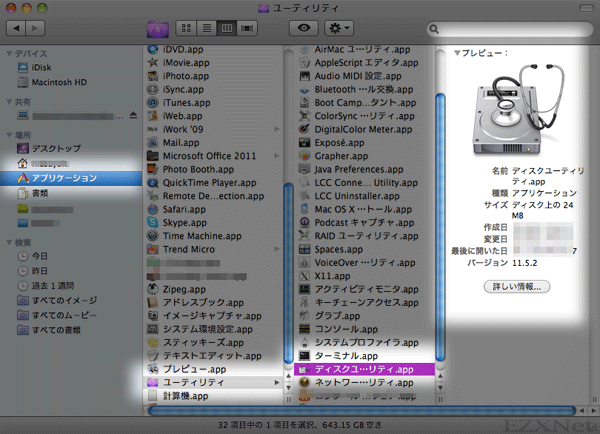This screenshot has width=600, height=434.
Task: Select Photo Booth.app icon
Action: point(153,169)
